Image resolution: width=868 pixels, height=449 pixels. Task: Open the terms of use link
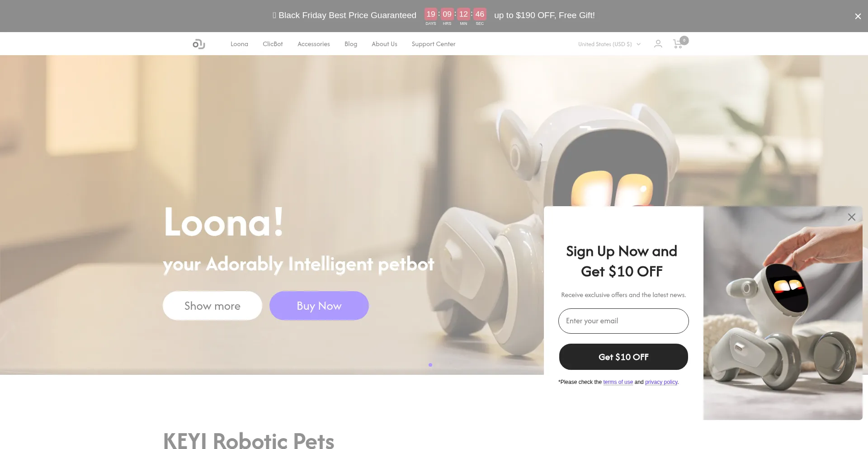[618, 382]
